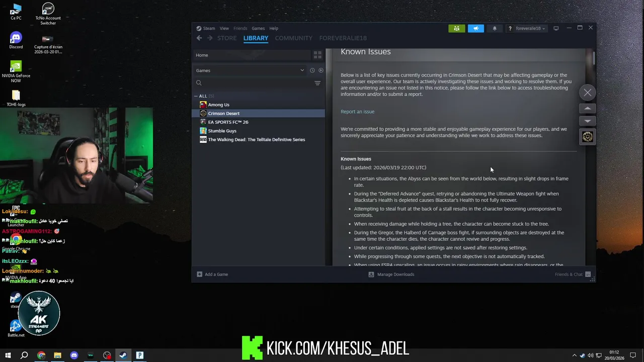
Task: Switch to Big Picture mode icon
Action: [556, 28]
